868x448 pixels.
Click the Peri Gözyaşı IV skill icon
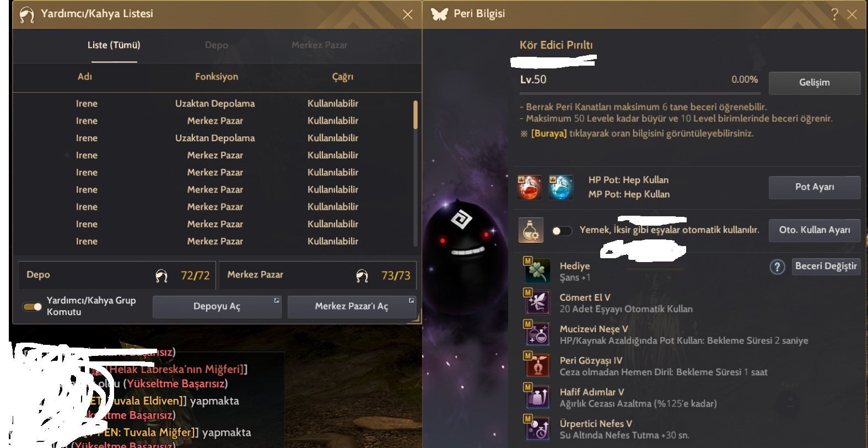click(537, 365)
